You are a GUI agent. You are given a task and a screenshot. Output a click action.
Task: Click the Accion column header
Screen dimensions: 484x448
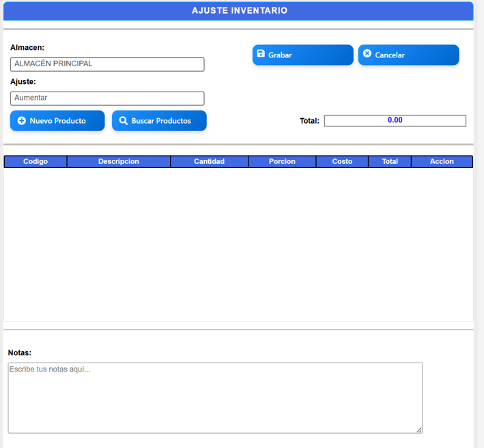[x=442, y=161]
